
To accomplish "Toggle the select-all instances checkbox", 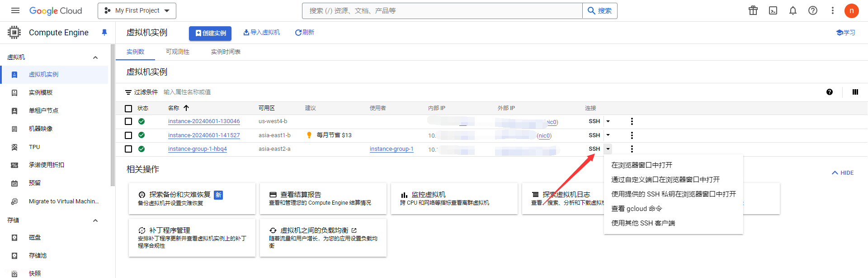I will (x=128, y=108).
